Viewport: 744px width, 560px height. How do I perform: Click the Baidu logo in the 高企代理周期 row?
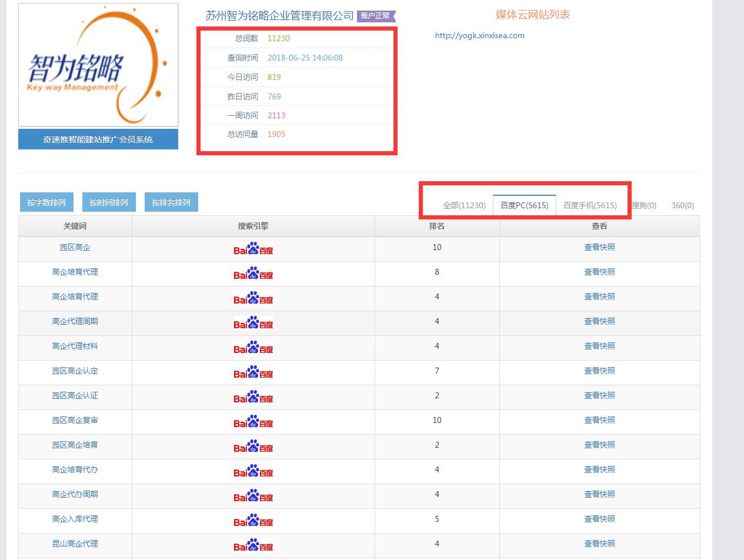coord(253,324)
